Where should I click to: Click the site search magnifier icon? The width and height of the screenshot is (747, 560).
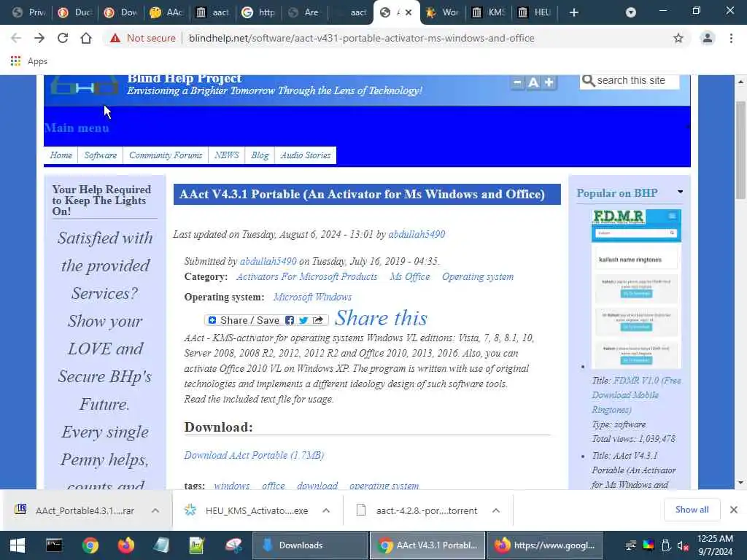tap(589, 81)
